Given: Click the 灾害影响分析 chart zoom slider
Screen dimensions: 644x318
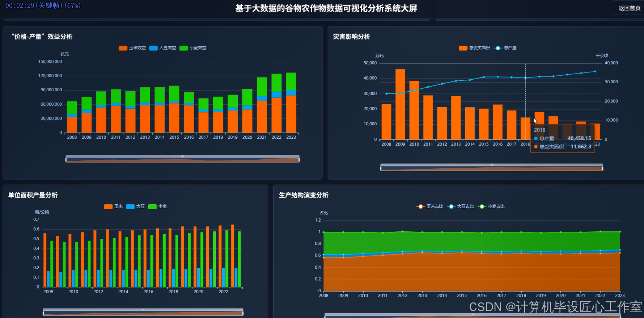Looking at the screenshot, I should tap(491, 167).
